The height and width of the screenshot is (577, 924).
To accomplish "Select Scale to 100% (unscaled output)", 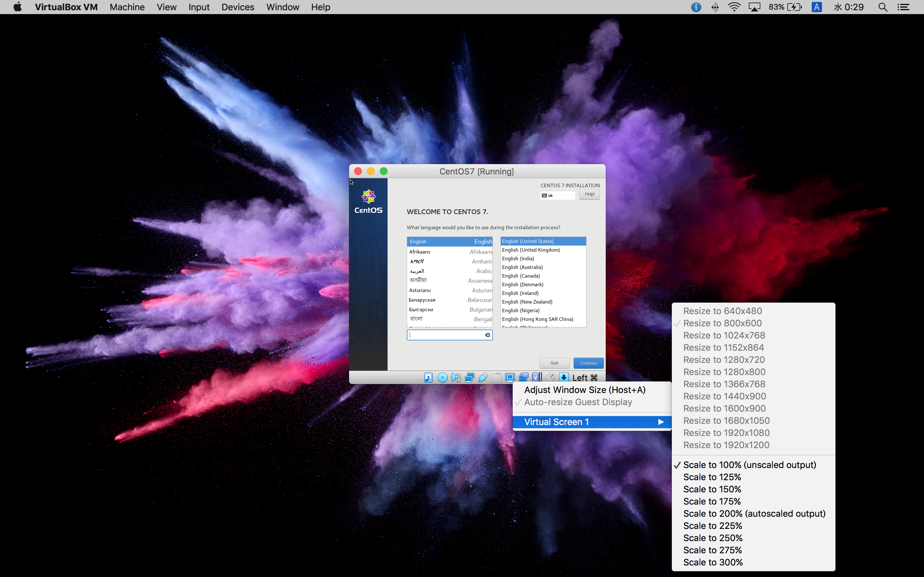I will pyautogui.click(x=749, y=465).
